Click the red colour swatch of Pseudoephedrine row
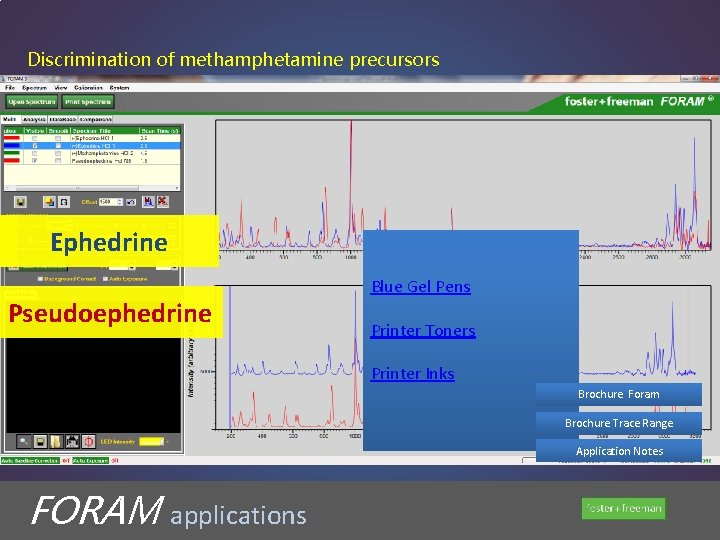Viewport: 720px width, 540px height. [12, 161]
